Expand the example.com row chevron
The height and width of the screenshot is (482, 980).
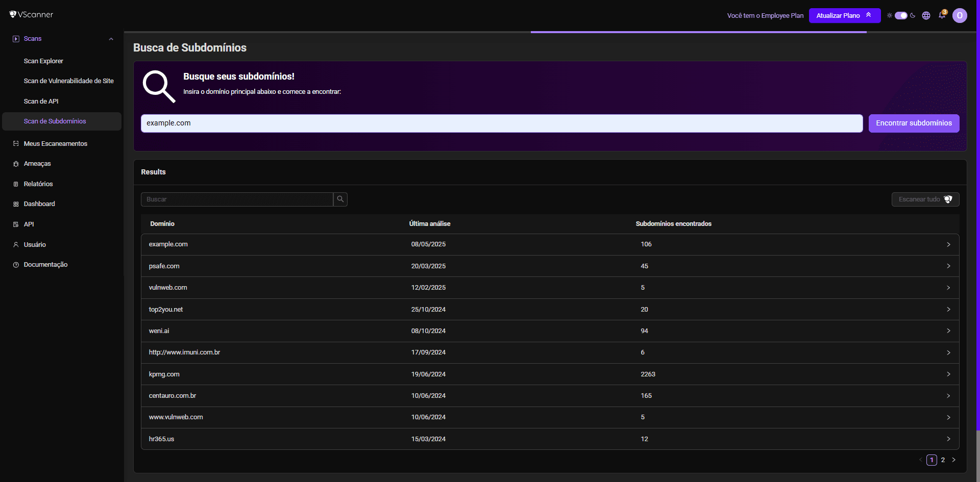tap(948, 244)
